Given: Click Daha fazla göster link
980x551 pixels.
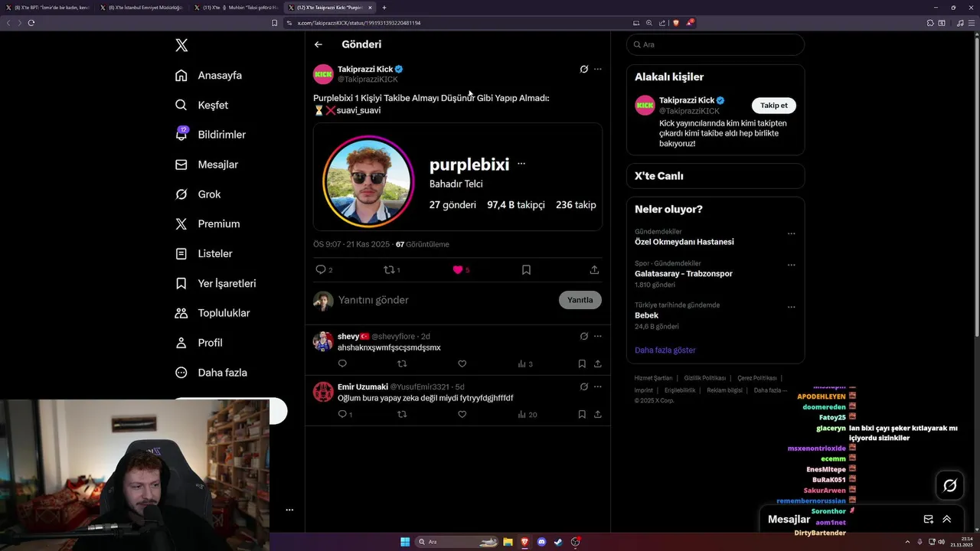Looking at the screenshot, I should tap(665, 350).
